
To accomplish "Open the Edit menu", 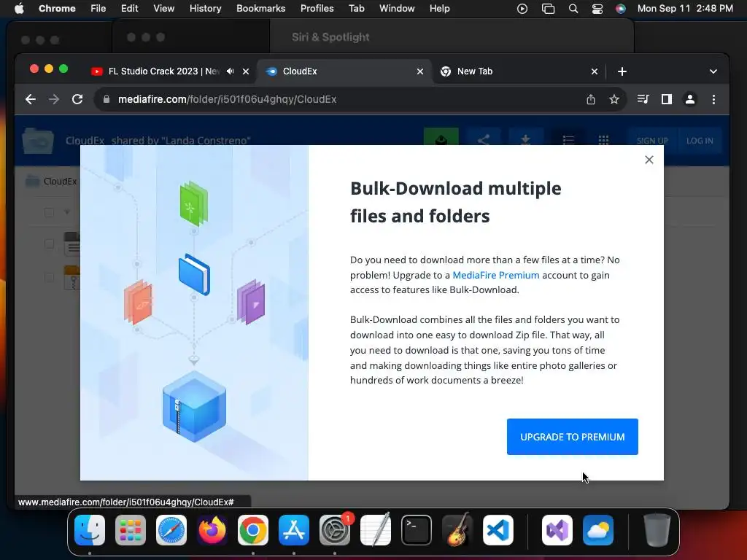I will [129, 9].
